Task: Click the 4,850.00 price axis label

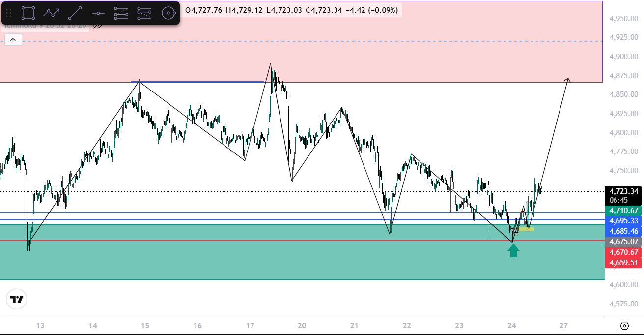Action: 623,94
